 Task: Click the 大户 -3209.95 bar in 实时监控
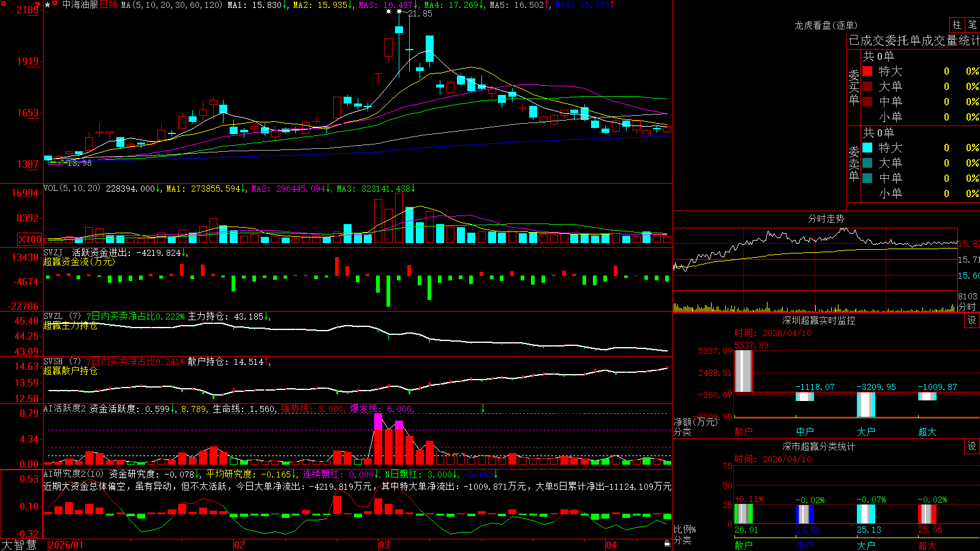point(866,405)
